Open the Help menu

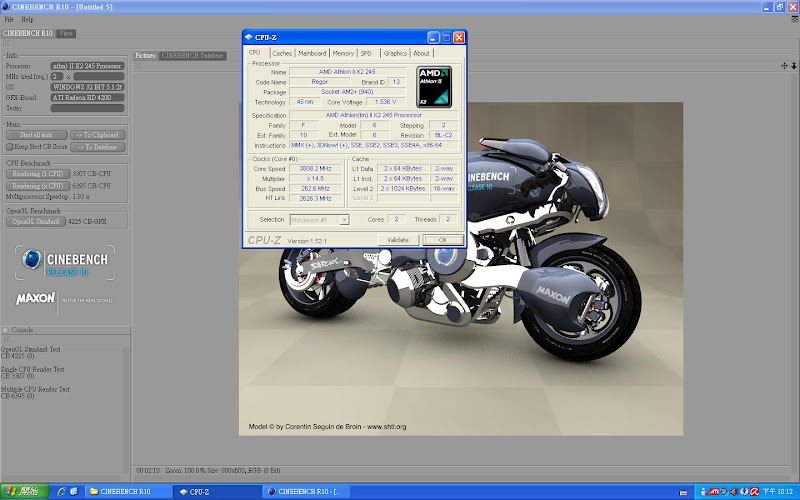pos(27,19)
